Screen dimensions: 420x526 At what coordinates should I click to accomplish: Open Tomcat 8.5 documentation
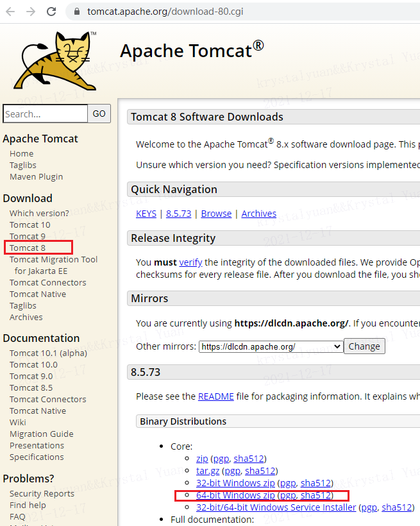point(31,388)
